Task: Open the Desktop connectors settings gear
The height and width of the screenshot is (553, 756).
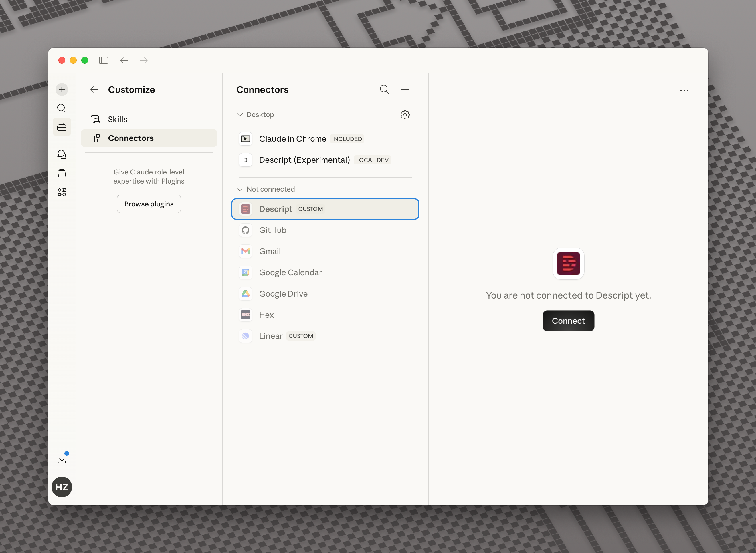Action: click(x=405, y=114)
